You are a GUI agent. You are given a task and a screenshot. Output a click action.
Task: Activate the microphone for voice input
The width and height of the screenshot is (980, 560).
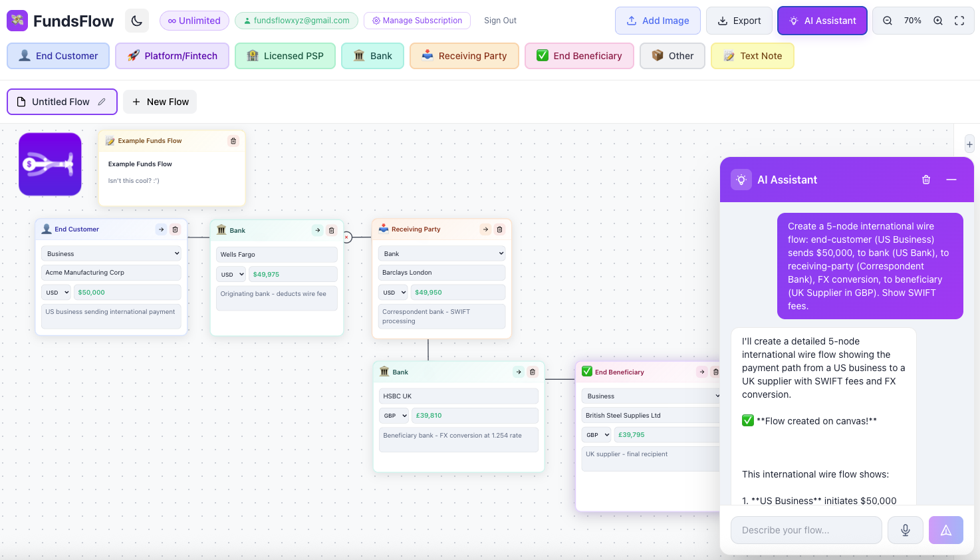[x=905, y=529]
